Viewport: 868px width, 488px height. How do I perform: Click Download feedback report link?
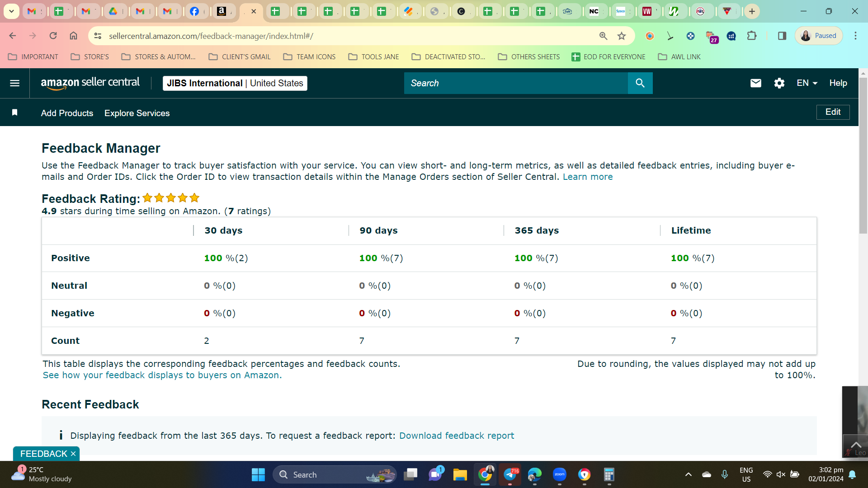(457, 436)
